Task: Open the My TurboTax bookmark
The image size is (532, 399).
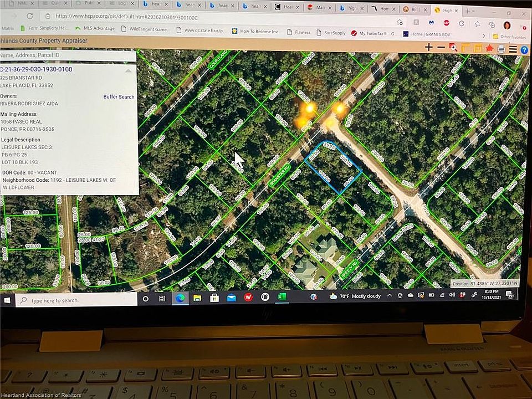Action: point(374,33)
